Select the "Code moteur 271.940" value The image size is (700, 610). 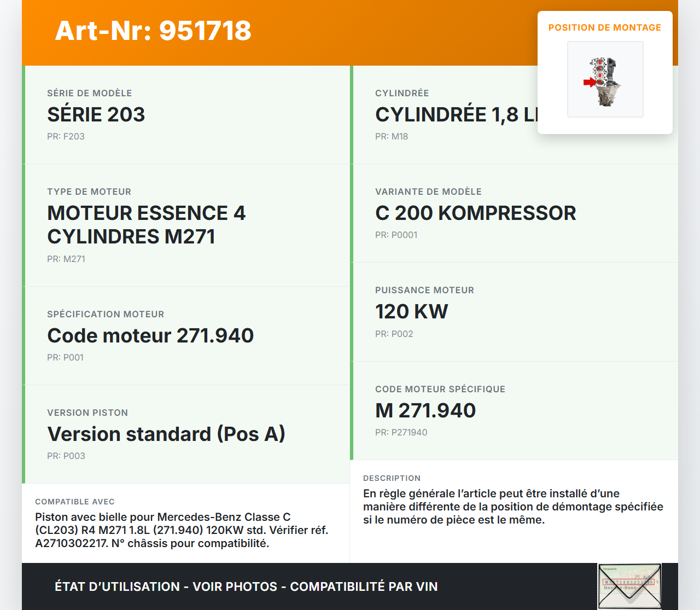pyautogui.click(x=150, y=335)
